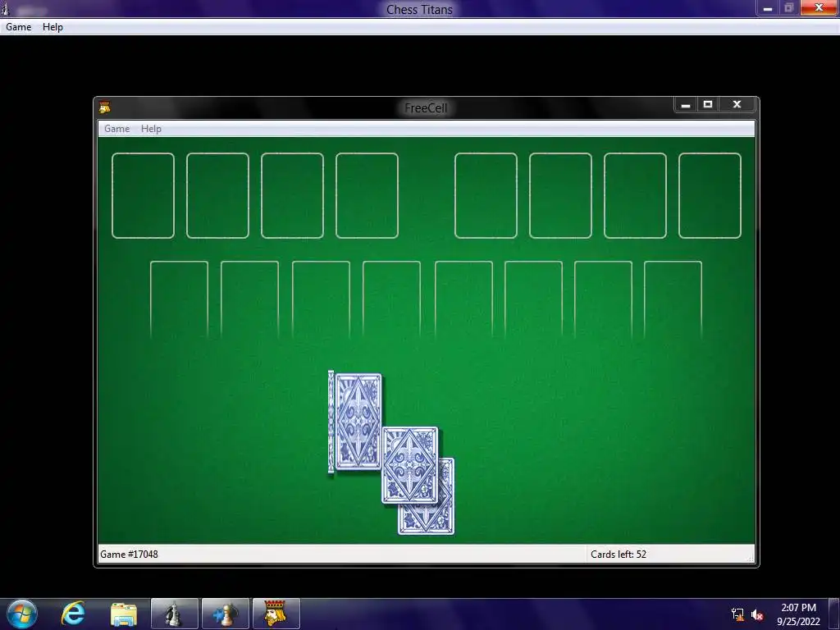Click the Game #17048 status text

[x=129, y=555]
